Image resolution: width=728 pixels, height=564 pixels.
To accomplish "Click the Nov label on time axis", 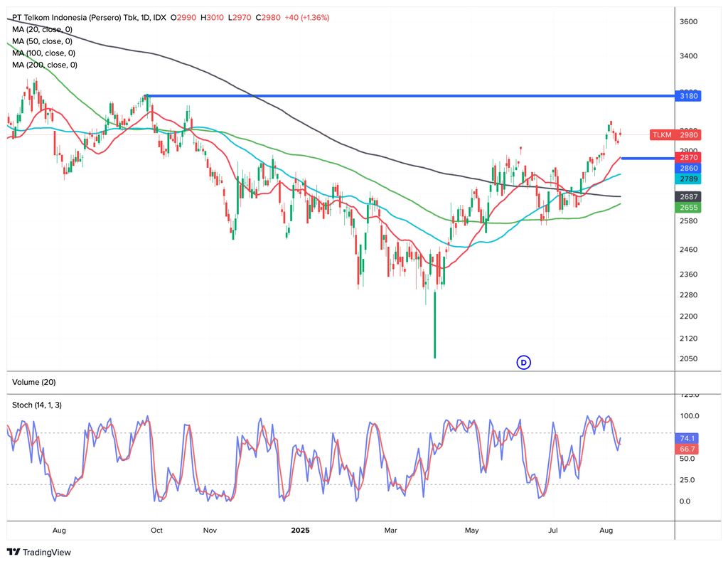I will (x=210, y=530).
